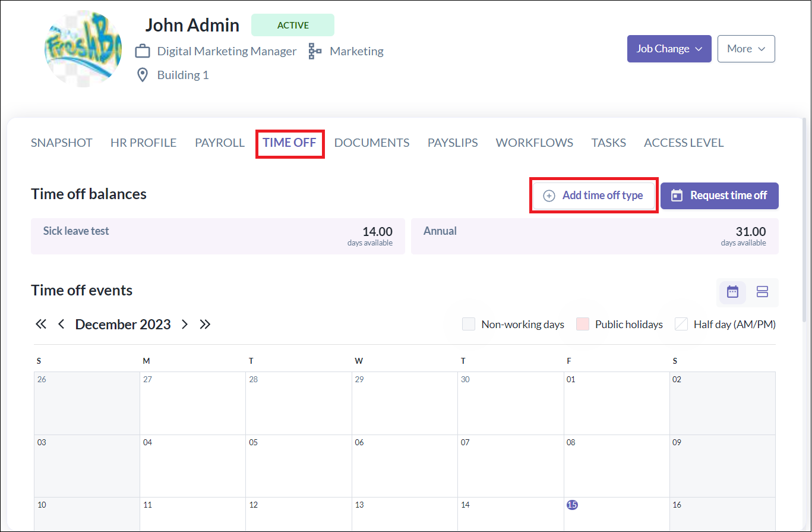
Task: Click the Digital Marketing Manager title text
Action: pyautogui.click(x=226, y=51)
